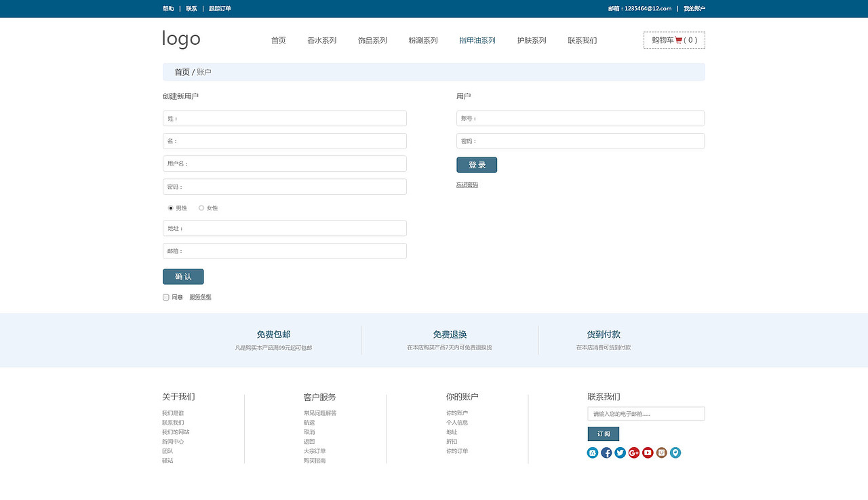Open 我的账户 in the top bar
This screenshot has height=500, width=868.
coord(694,9)
